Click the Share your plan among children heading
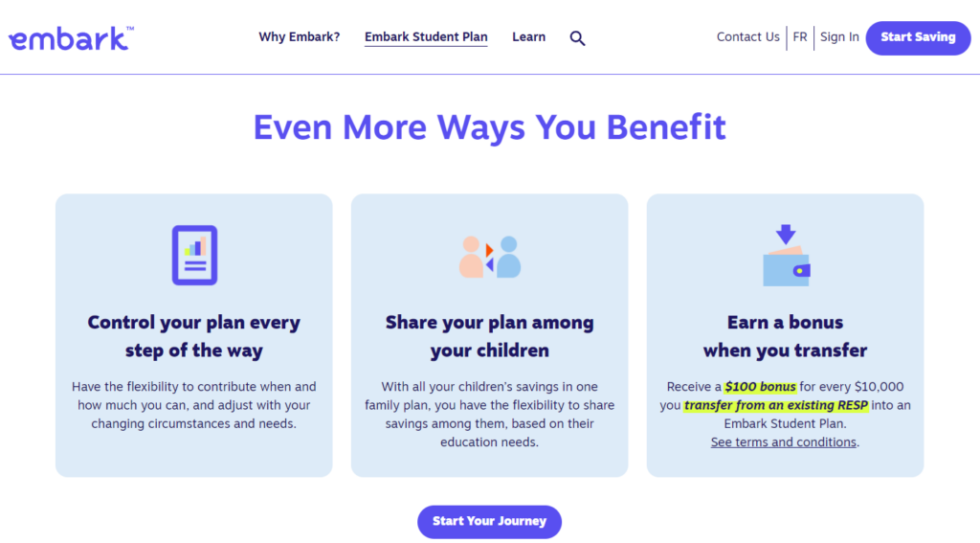Viewport: 980px width, 543px height. 490,336
